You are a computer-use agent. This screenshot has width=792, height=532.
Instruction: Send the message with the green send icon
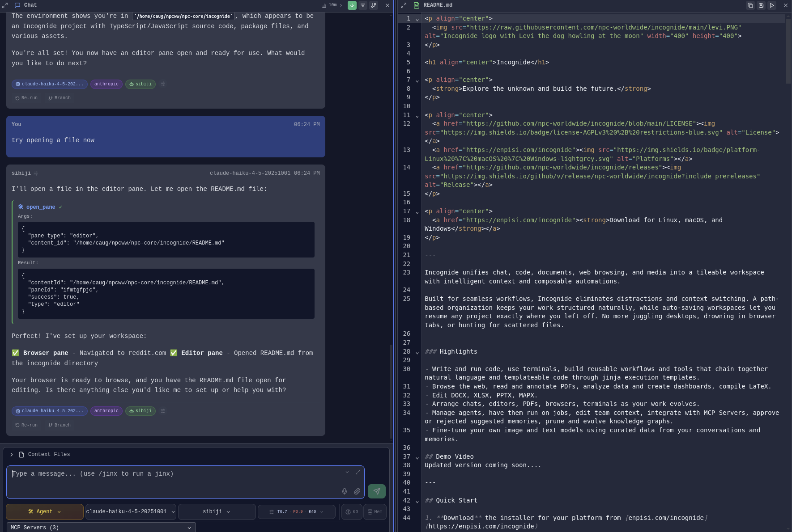(x=376, y=491)
